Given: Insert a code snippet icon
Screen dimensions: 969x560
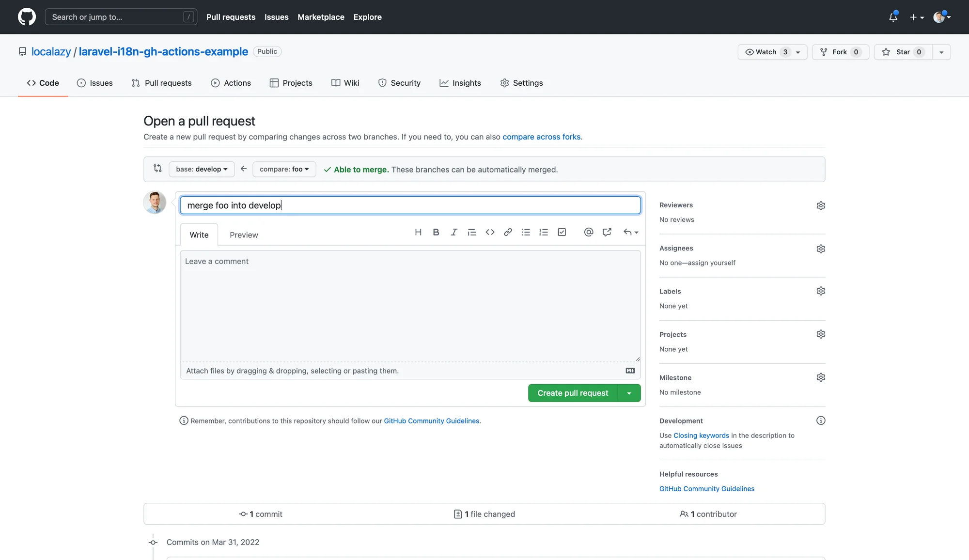Looking at the screenshot, I should [x=490, y=232].
